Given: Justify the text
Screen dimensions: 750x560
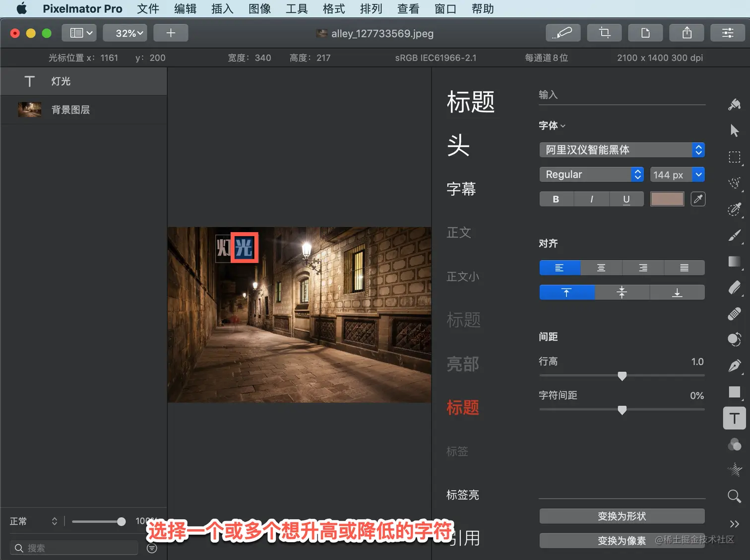Looking at the screenshot, I should [684, 268].
